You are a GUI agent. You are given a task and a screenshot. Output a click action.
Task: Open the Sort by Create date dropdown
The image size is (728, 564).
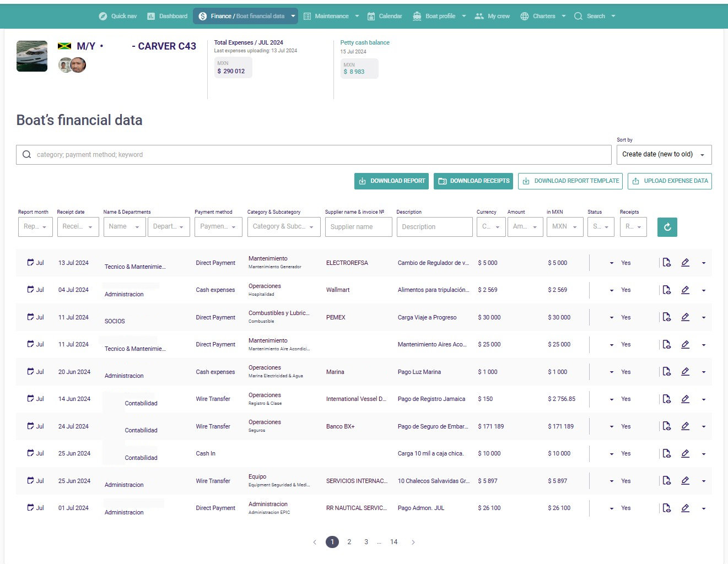pos(664,155)
